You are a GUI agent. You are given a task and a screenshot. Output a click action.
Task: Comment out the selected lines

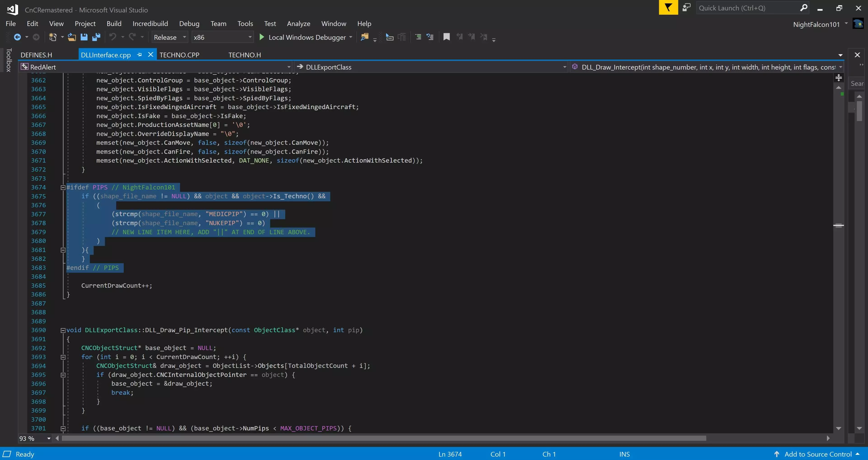418,37
